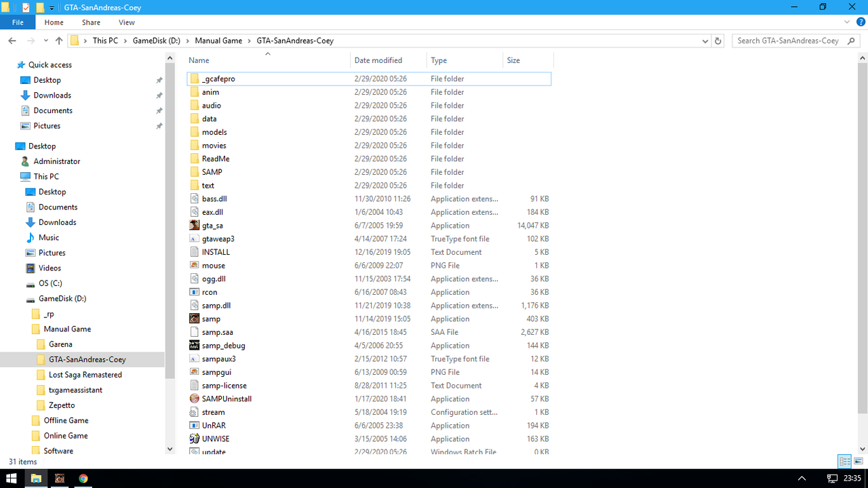Expand breadcrumb arrow after GameDisk (D:)

(x=188, y=41)
